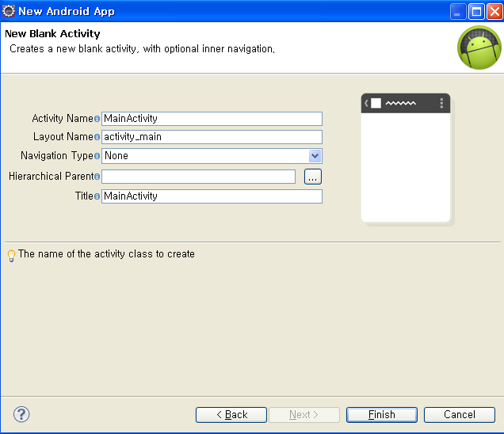Viewport: 504px width, 434px height.
Task: Click the overflow menu dots in preview
Action: pyautogui.click(x=441, y=103)
